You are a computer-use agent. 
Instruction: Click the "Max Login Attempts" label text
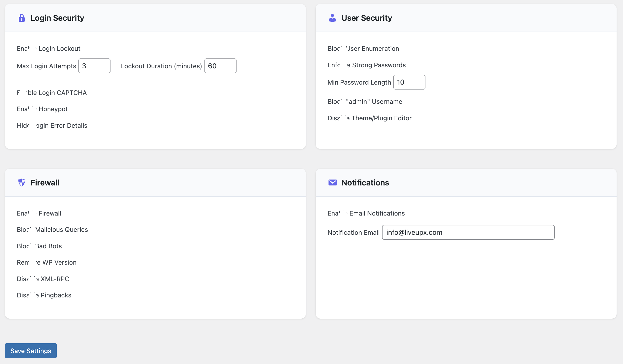(x=46, y=66)
